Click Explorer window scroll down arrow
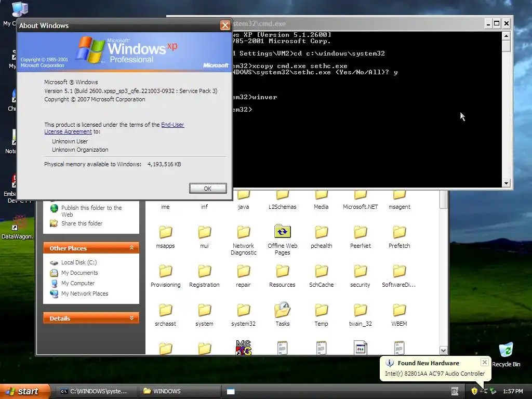The image size is (532, 399). click(x=444, y=350)
